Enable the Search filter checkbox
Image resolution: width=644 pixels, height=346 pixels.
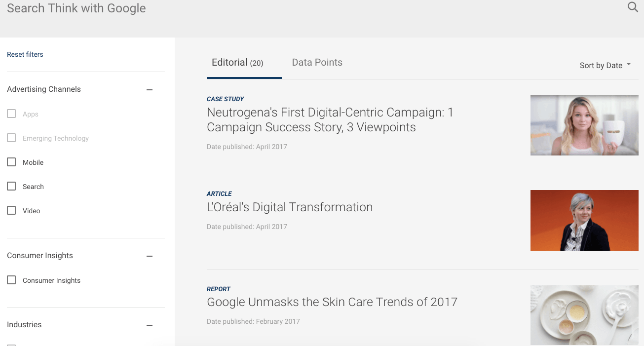pos(11,187)
